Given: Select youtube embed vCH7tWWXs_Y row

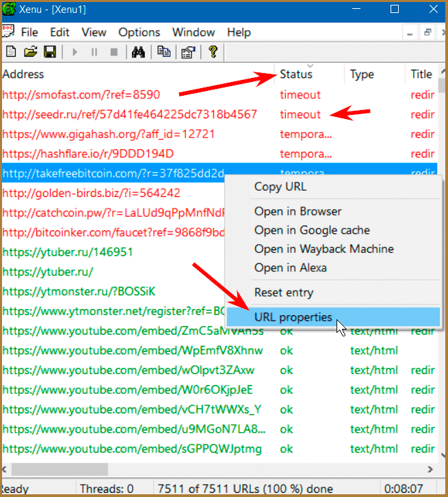Looking at the screenshot, I should 220,409.
